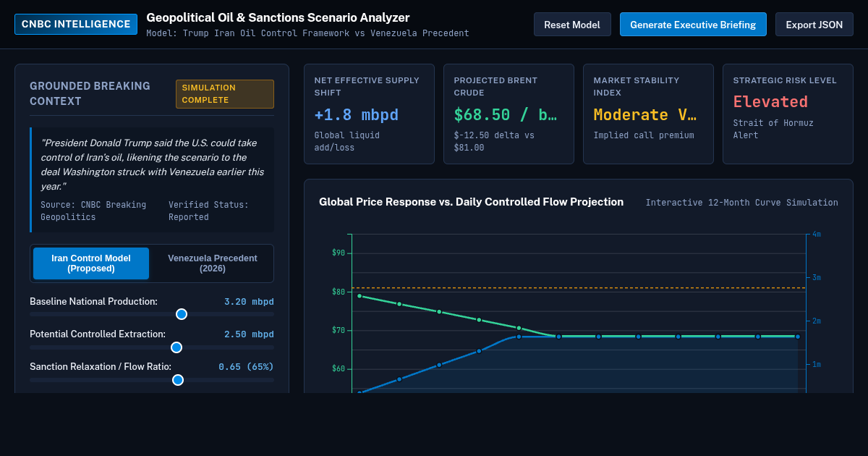
Task: Click the 3.20 mbpd baseline value
Action: pos(249,302)
